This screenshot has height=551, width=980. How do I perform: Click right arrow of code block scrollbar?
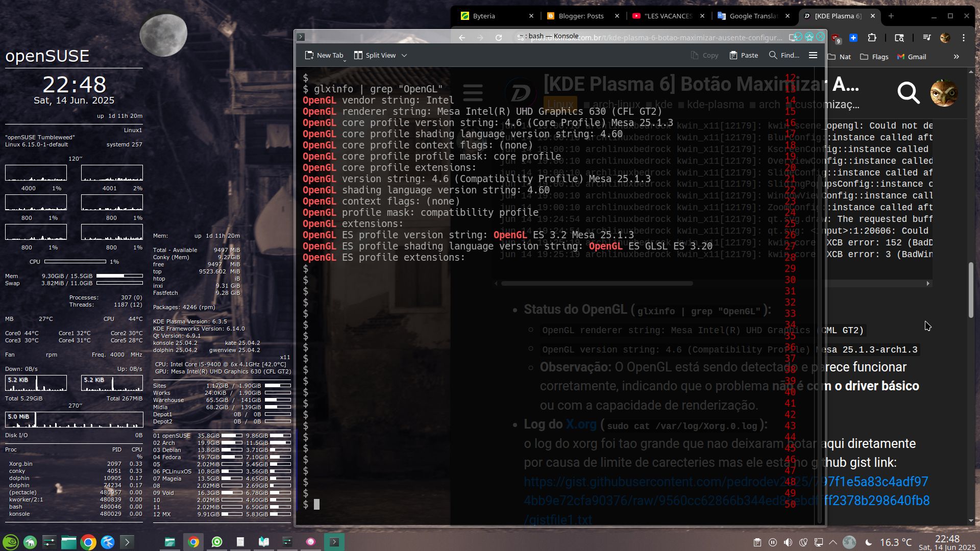point(928,283)
